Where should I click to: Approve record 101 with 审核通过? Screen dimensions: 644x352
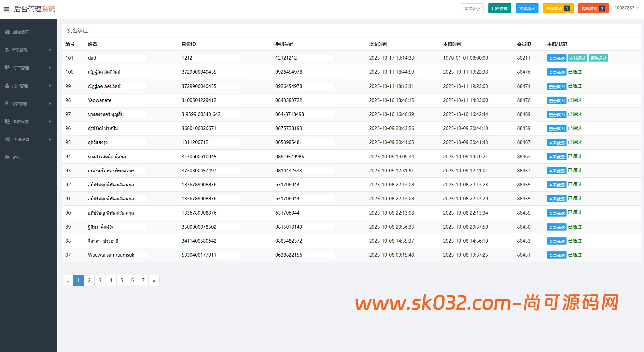[578, 58]
